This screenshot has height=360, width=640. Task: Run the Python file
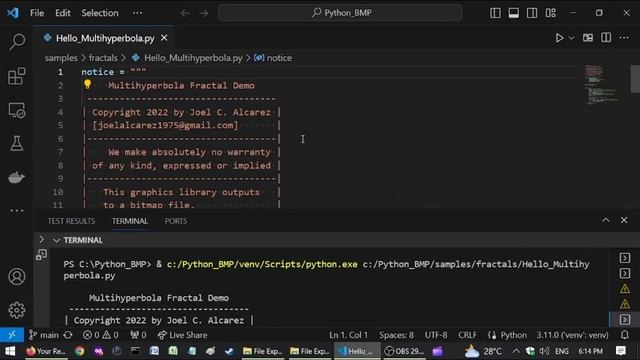(559, 38)
